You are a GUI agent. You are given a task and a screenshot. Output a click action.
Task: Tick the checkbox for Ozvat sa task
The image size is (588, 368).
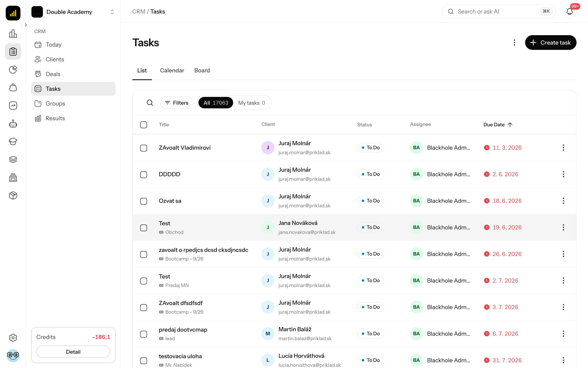[144, 201]
